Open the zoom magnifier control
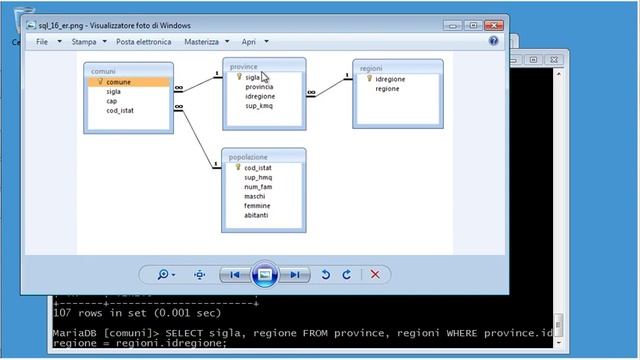This screenshot has height=360, width=640. [x=166, y=275]
